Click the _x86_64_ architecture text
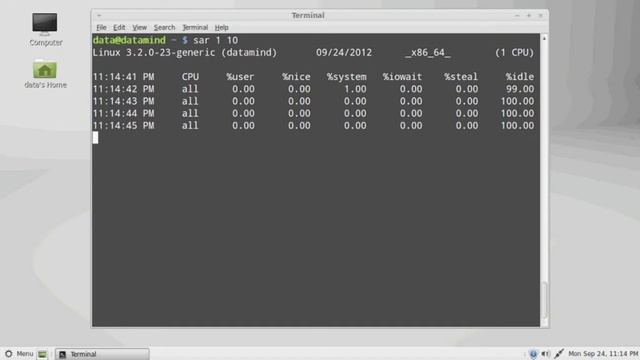Image resolution: width=640 pixels, height=360 pixels. 428,53
